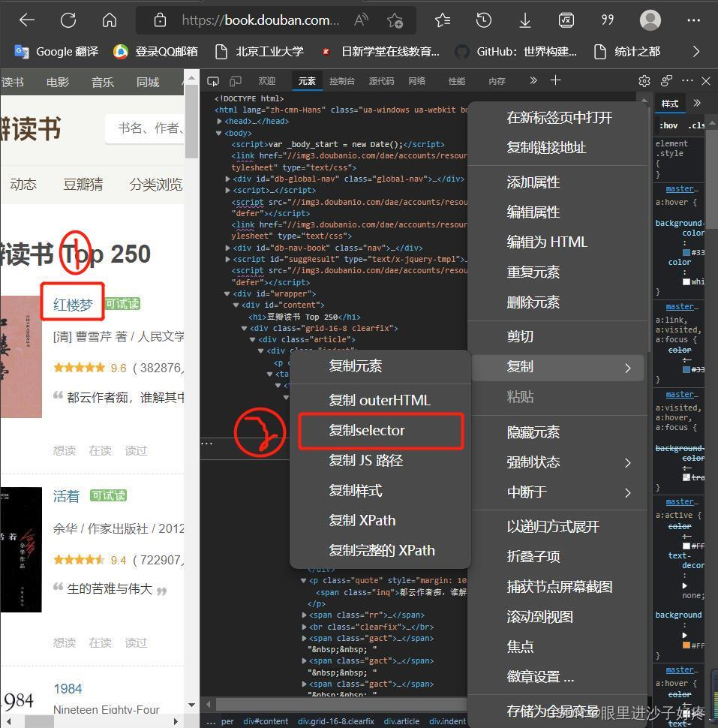Add a new DevTools tool with plus
Screen dimensions: 718x728
[555, 80]
